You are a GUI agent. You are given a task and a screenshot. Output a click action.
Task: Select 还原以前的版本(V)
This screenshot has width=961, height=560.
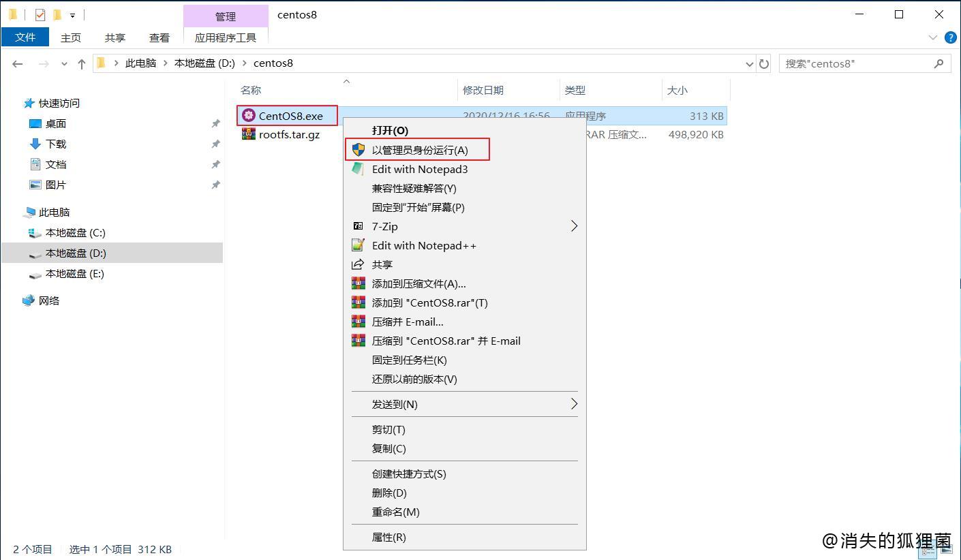click(x=414, y=379)
